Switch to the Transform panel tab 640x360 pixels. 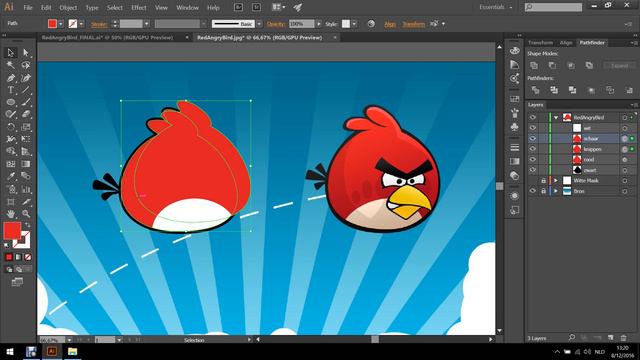pos(540,43)
